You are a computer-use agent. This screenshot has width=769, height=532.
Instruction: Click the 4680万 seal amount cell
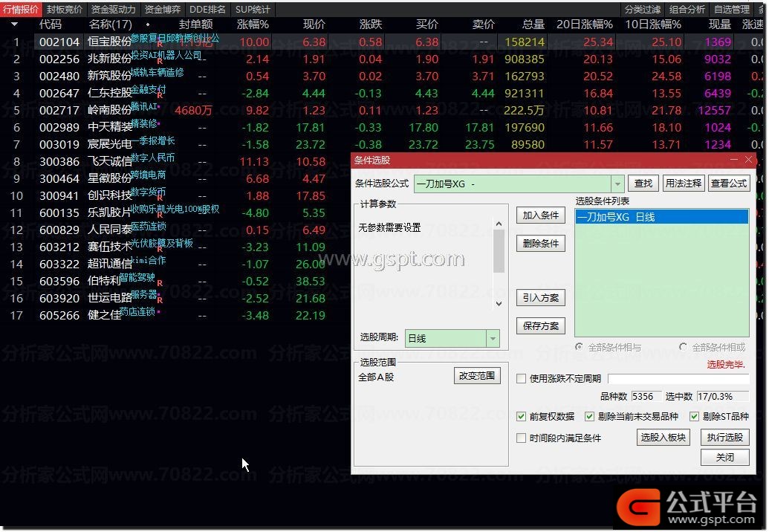[x=194, y=110]
